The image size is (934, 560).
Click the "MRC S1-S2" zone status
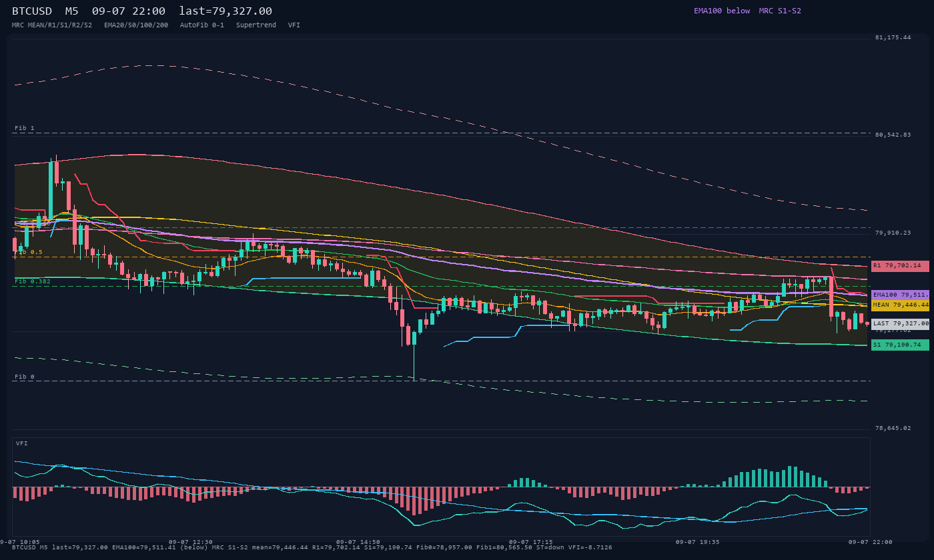tap(780, 11)
